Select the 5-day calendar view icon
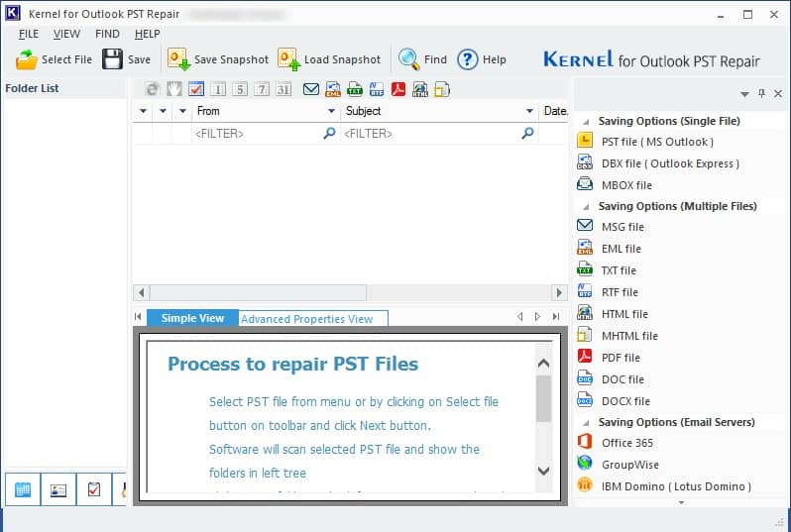This screenshot has width=791, height=532. tap(240, 90)
